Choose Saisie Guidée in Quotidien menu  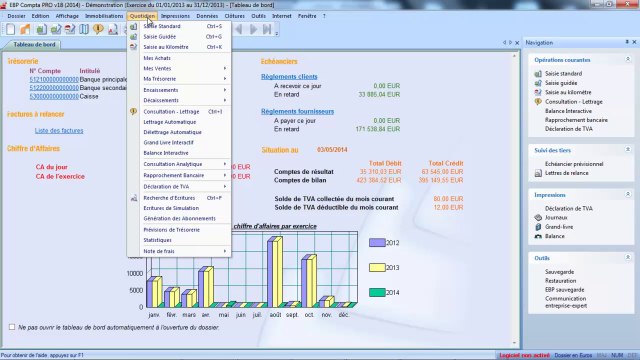pos(179,37)
